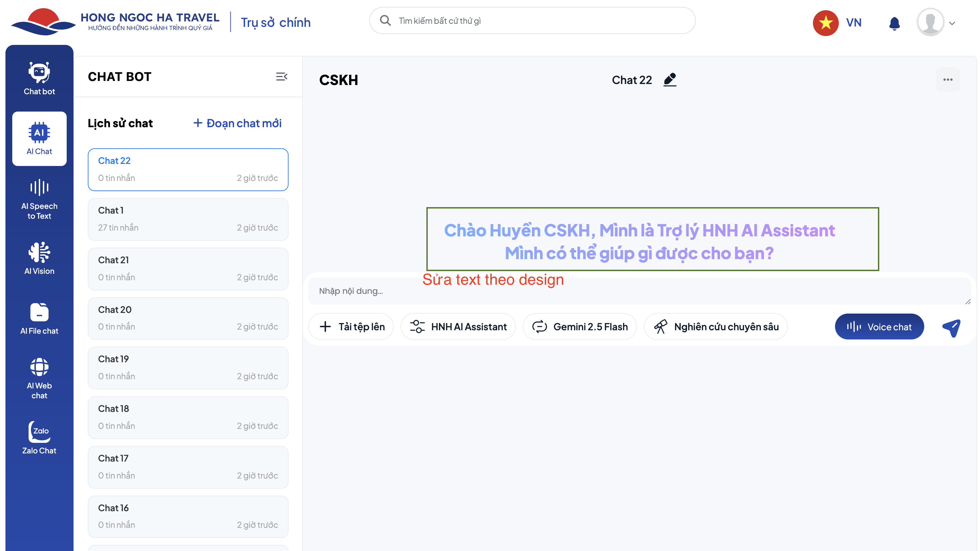This screenshot has height=551, width=980.
Task: Open the AI Vision module
Action: coord(39,258)
